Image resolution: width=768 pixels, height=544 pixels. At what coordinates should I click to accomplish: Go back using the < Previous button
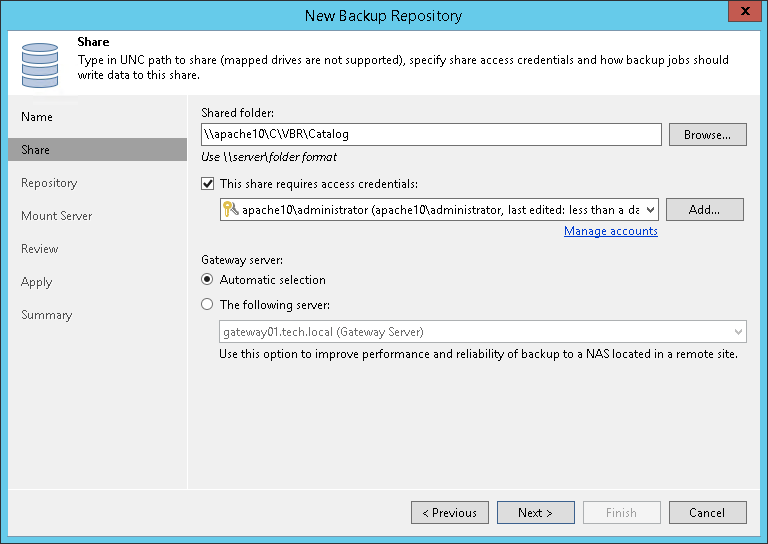pos(449,513)
